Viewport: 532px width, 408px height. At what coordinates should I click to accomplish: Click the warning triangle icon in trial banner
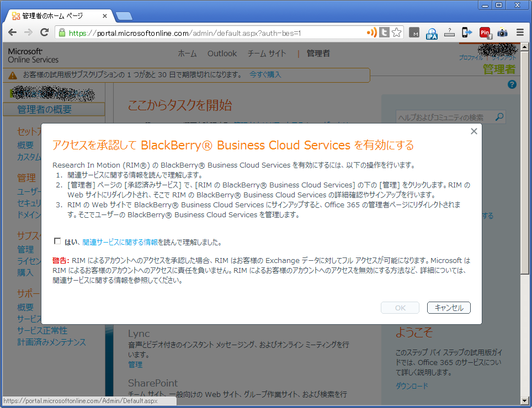13,75
